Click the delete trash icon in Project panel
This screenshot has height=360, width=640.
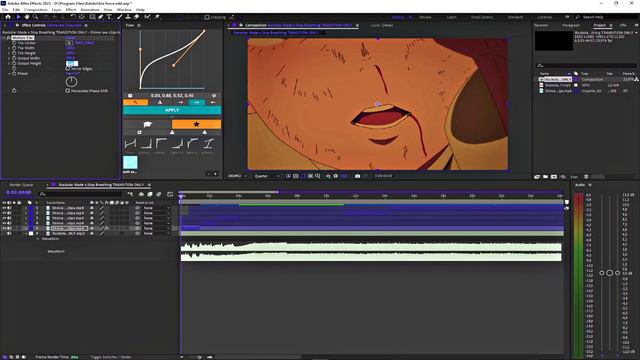[586, 177]
